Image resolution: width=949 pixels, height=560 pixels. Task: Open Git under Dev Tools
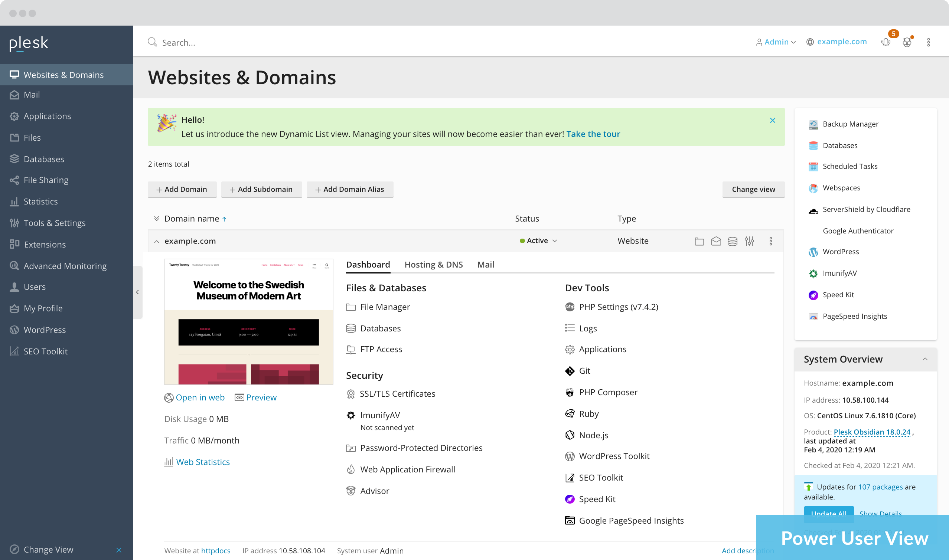pos(584,371)
